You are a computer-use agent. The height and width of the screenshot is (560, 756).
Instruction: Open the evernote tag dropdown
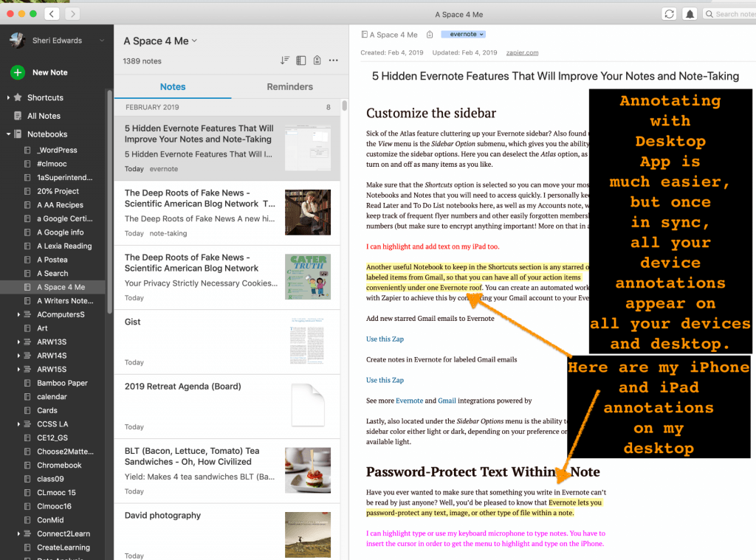pos(464,34)
